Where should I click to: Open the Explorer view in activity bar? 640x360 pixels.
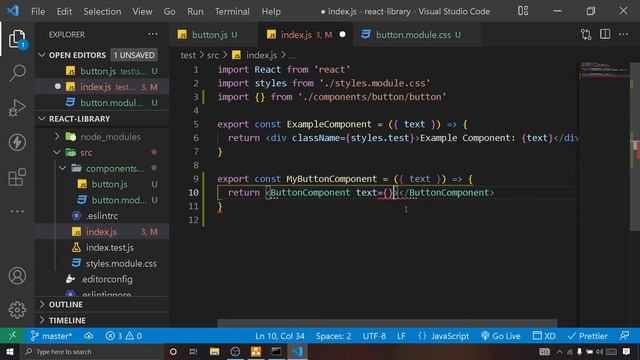(x=17, y=39)
